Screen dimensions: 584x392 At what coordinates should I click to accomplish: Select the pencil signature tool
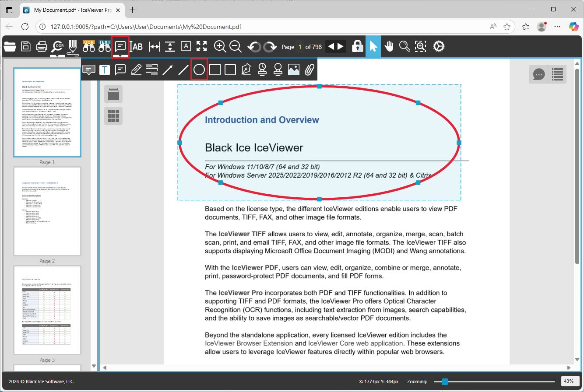(x=73, y=47)
